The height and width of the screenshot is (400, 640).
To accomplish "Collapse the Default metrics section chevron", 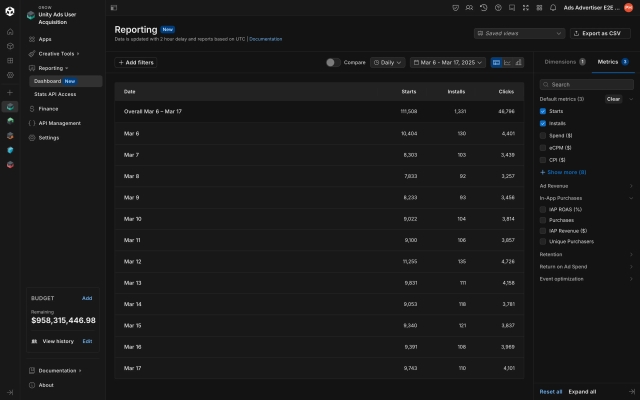I will [631, 99].
